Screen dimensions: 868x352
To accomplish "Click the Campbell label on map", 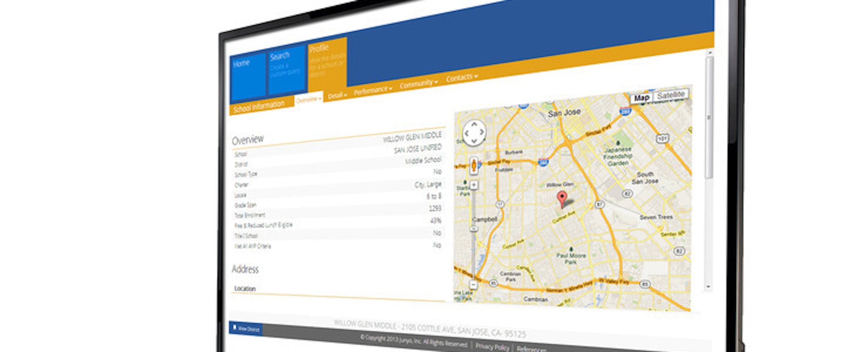I will pos(485,219).
